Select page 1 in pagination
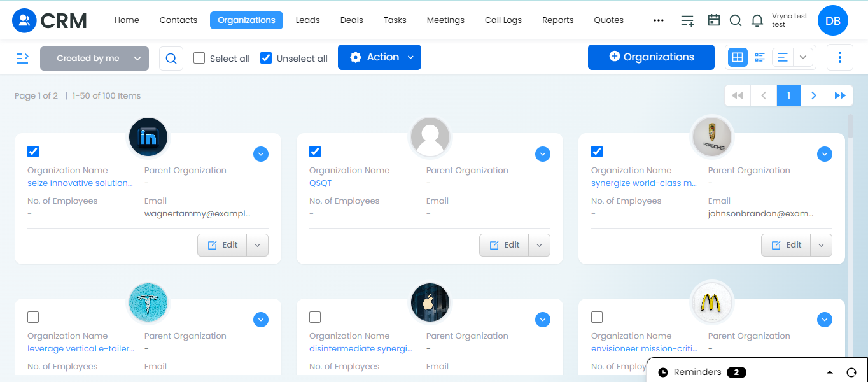 tap(789, 95)
